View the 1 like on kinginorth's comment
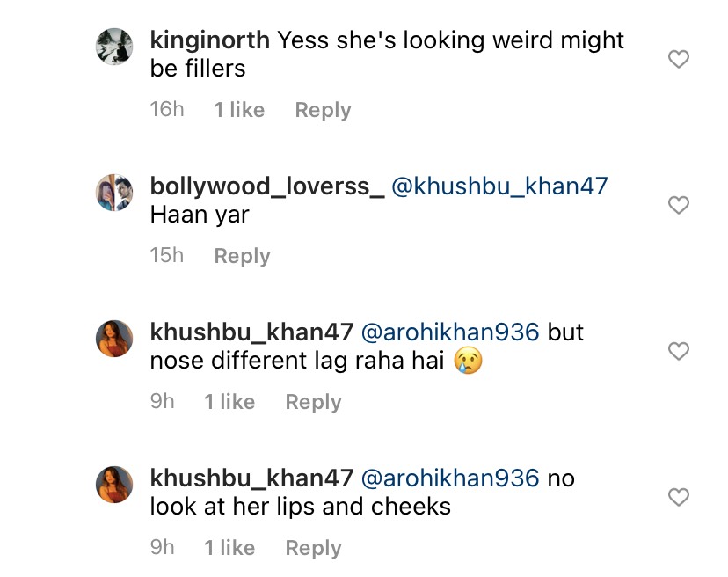 [239, 110]
